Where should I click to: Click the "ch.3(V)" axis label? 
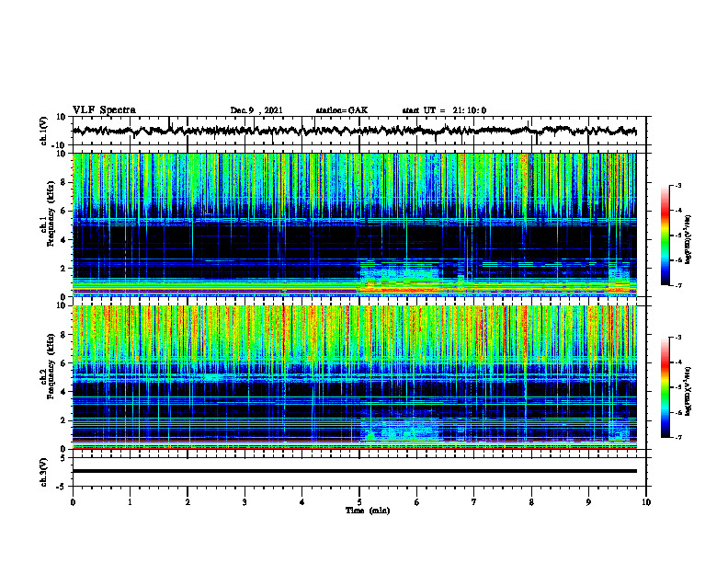[x=44, y=473]
